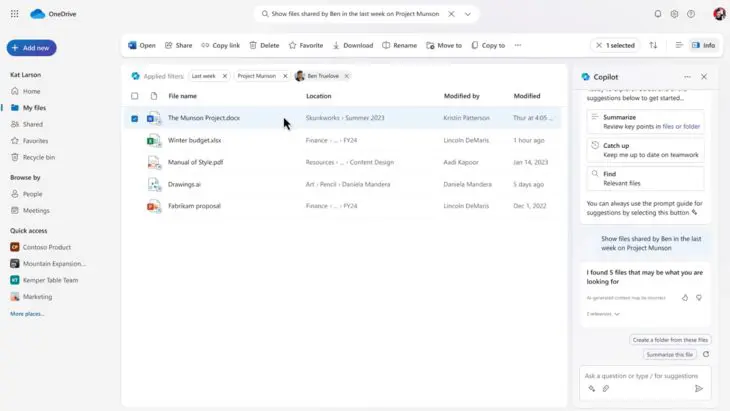Open the help question mark icon
Image resolution: width=730 pixels, height=411 pixels.
pyautogui.click(x=691, y=14)
